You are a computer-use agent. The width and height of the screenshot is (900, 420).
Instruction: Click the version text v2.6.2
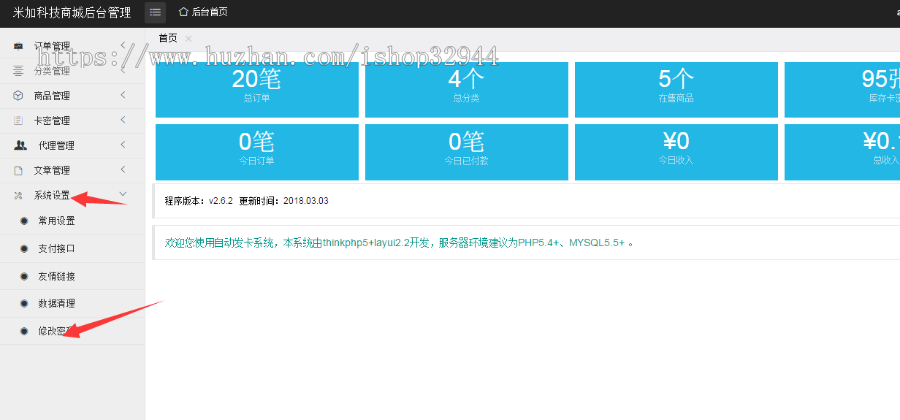point(220,201)
